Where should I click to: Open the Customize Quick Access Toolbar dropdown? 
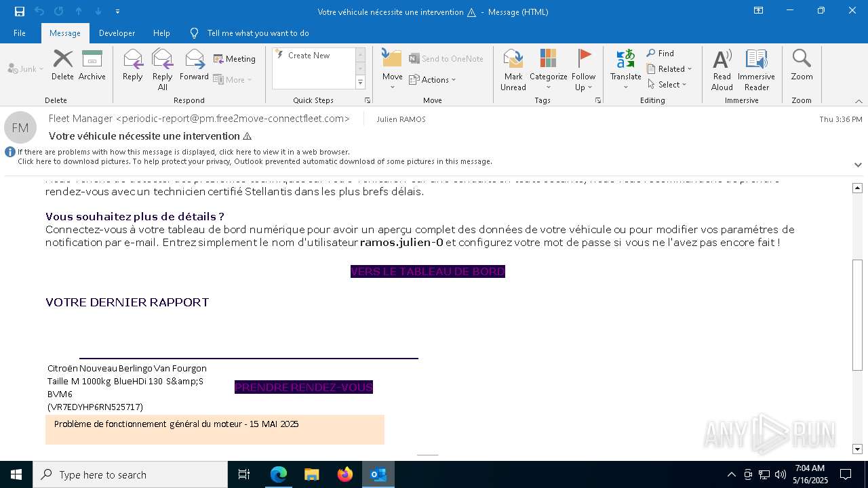click(x=118, y=12)
